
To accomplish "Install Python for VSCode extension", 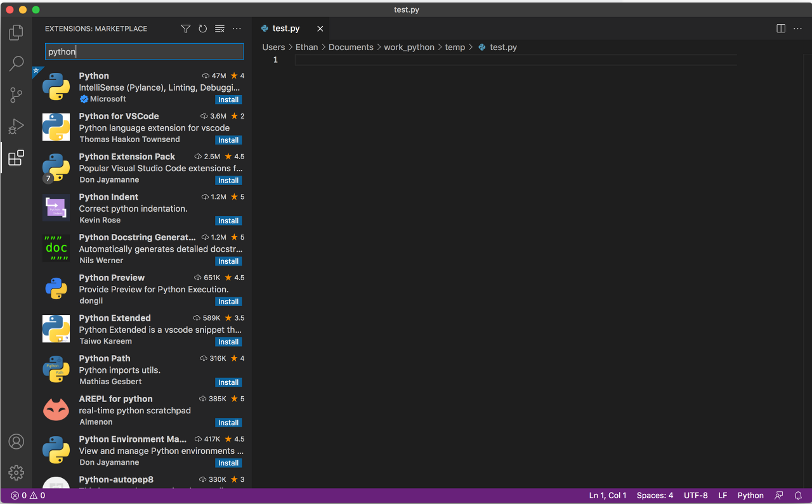I will point(228,140).
